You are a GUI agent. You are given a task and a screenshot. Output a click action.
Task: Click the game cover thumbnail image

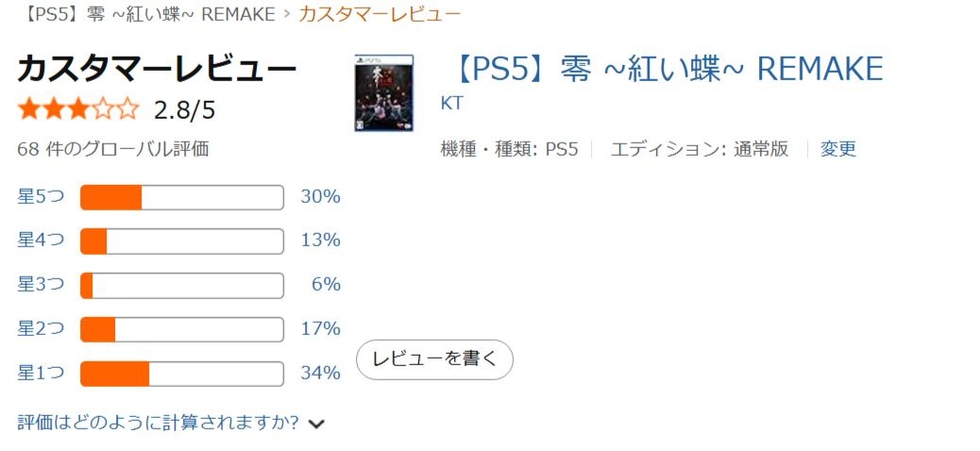374,92
